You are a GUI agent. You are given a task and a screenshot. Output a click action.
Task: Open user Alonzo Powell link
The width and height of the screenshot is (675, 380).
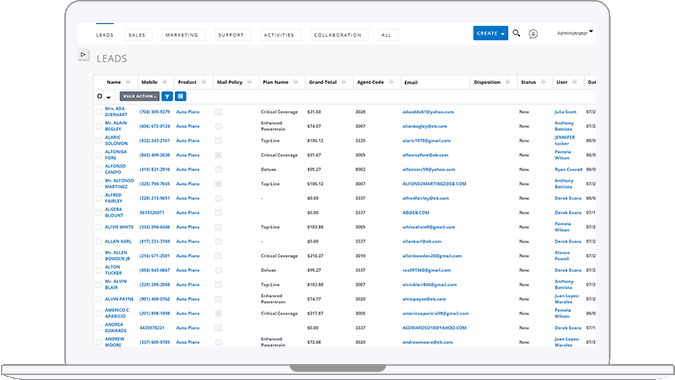tap(562, 256)
